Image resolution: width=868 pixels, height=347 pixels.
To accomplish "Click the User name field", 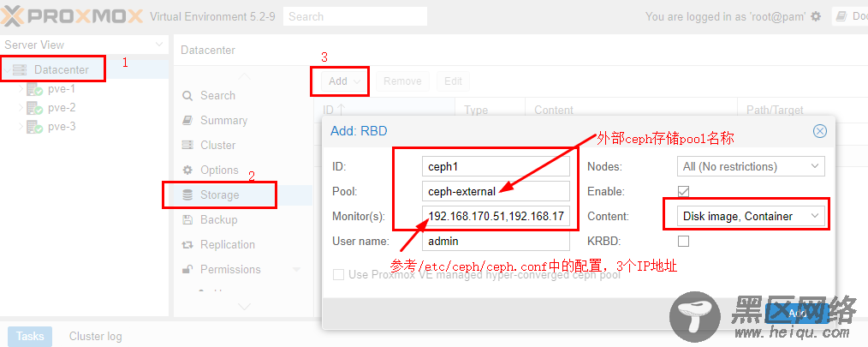I will coord(496,241).
